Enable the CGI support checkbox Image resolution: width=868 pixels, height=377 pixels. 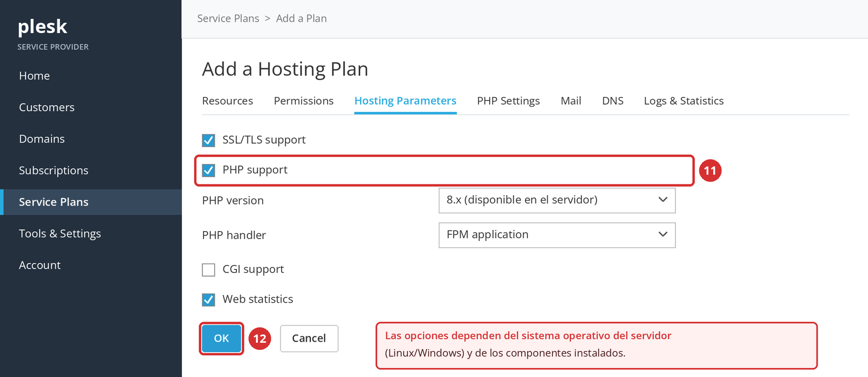tap(208, 270)
